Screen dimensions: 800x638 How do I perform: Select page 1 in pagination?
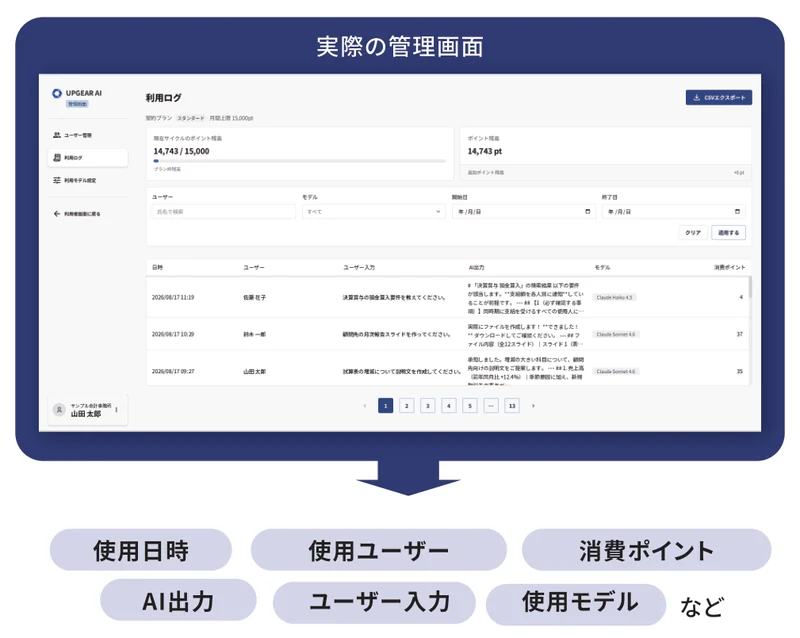pos(385,406)
